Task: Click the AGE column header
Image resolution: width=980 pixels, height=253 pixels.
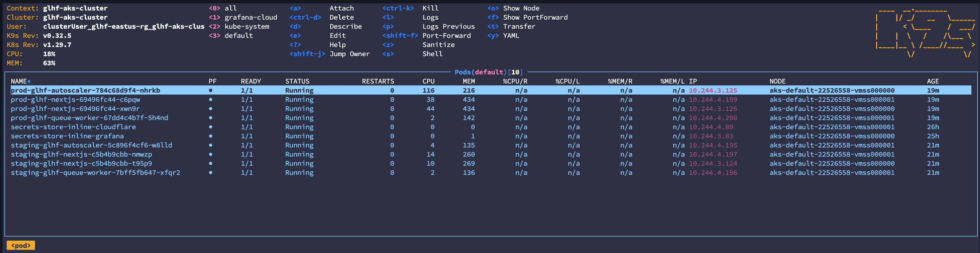Action: pyautogui.click(x=933, y=81)
